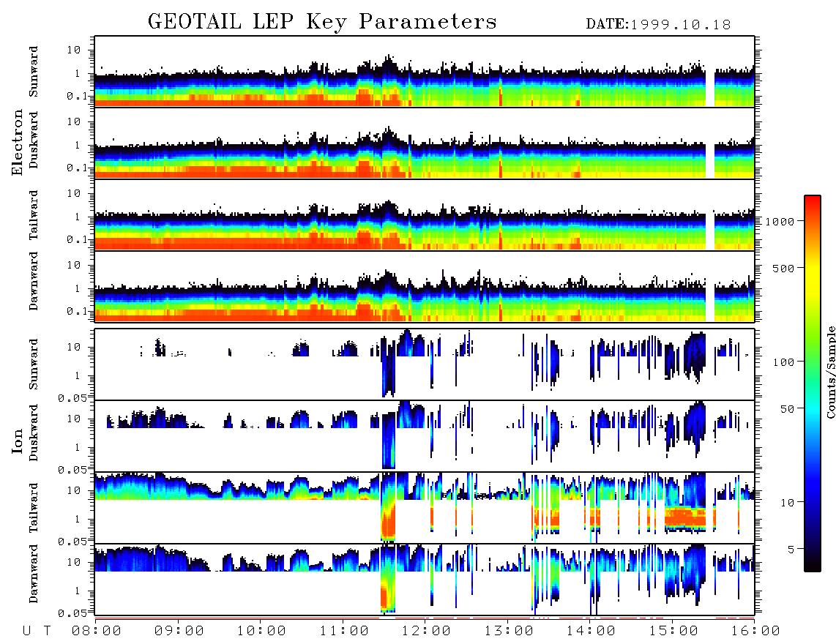Select the Tailward label under Electron
Viewport: 836px width, 644px height.
(x=34, y=215)
